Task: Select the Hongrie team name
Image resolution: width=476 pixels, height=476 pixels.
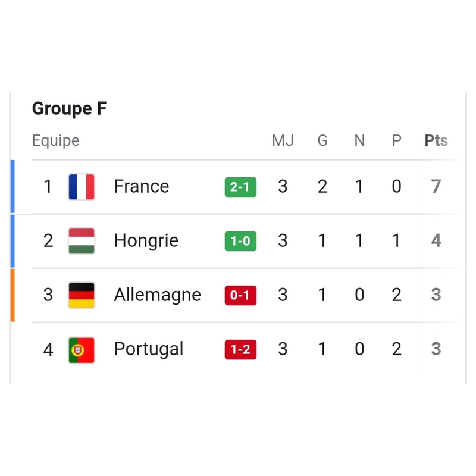Action: [146, 241]
